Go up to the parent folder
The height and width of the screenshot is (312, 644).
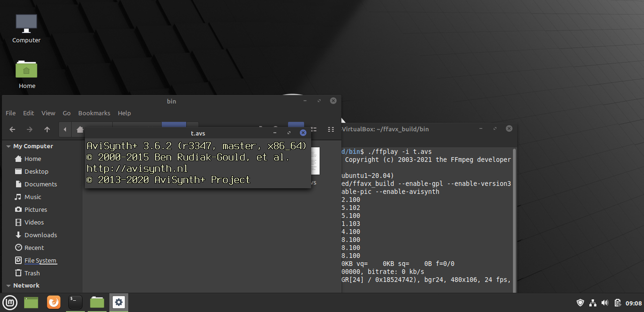pos(47,129)
